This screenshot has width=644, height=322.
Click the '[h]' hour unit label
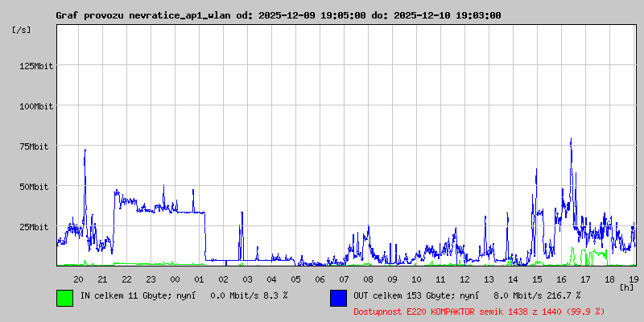point(627,287)
